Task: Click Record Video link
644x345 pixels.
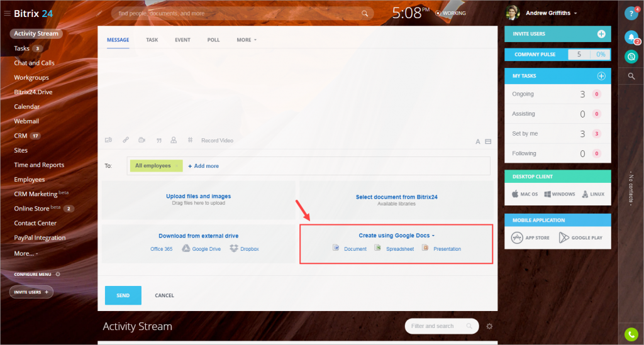Action: (217, 140)
